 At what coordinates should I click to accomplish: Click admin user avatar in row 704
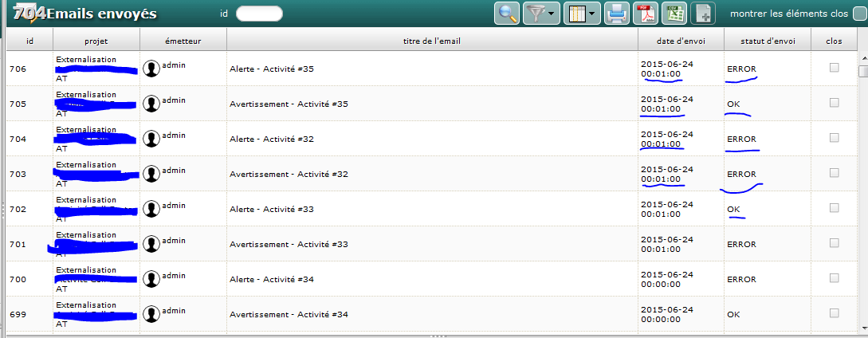point(151,139)
